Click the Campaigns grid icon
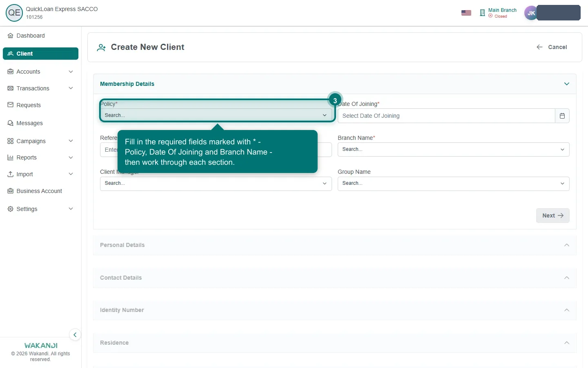Viewport: 588px width, 368px height. pos(11,141)
